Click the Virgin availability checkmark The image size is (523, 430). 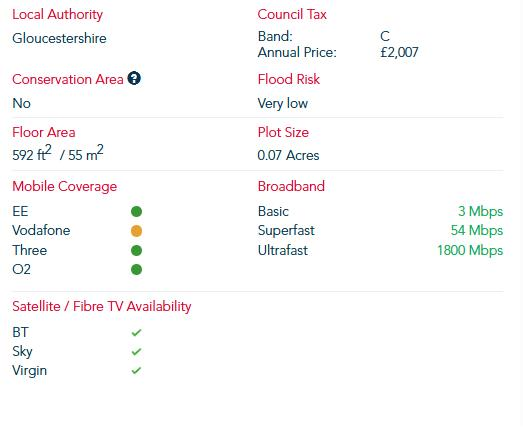pos(136,370)
